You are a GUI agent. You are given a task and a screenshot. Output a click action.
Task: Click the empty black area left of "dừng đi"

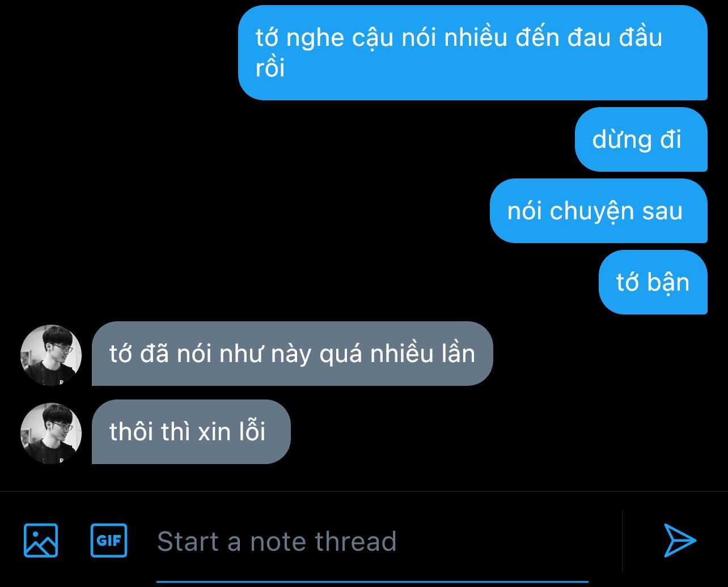pyautogui.click(x=283, y=139)
